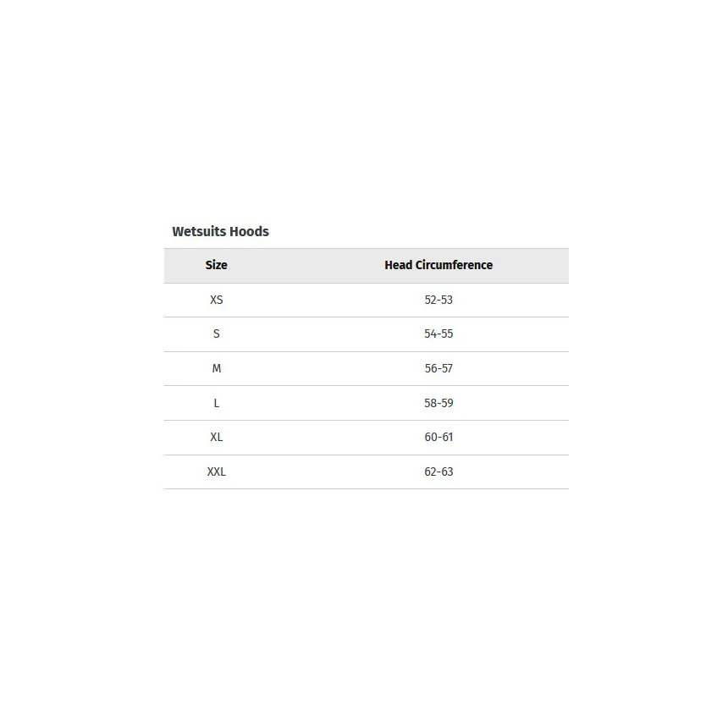Click the Head Circumference column header
The image size is (728, 728).
438,265
